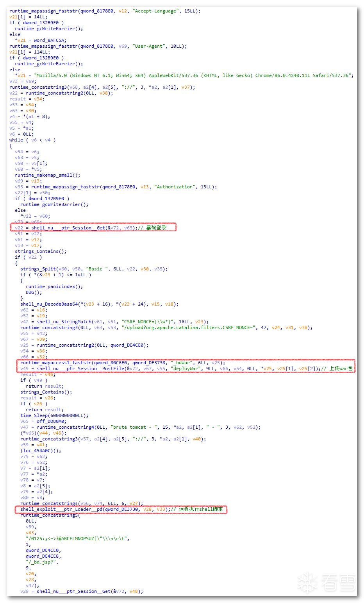Select the line v62 = v16;
The height and width of the screenshot is (603, 364).
[34, 310]
